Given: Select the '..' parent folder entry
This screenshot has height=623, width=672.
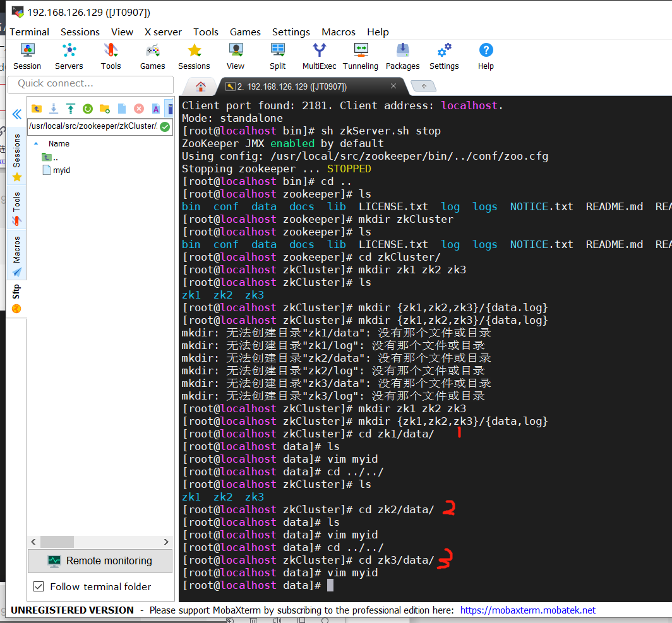Looking at the screenshot, I should pyautogui.click(x=50, y=158).
